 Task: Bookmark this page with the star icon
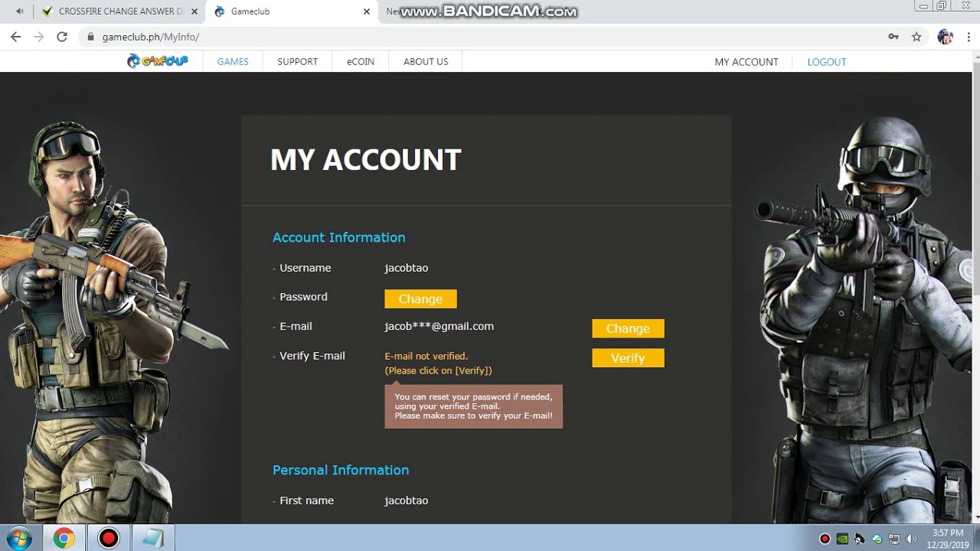pos(916,37)
